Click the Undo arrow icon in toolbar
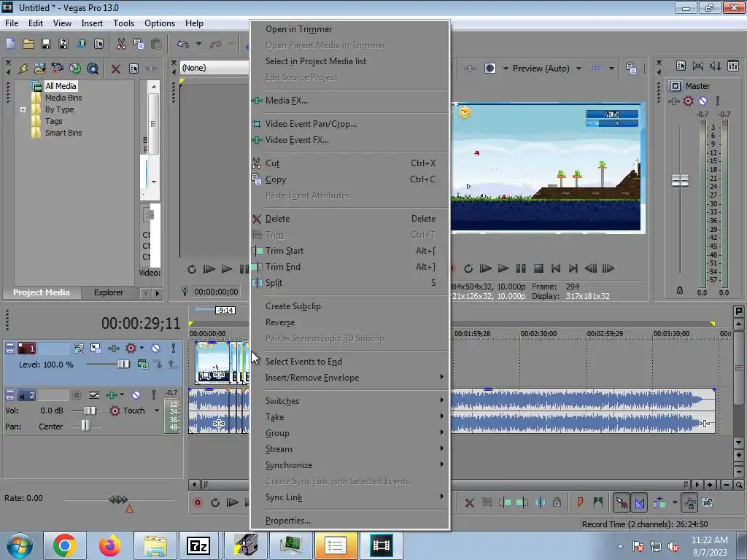The width and height of the screenshot is (747, 560). pos(183,44)
